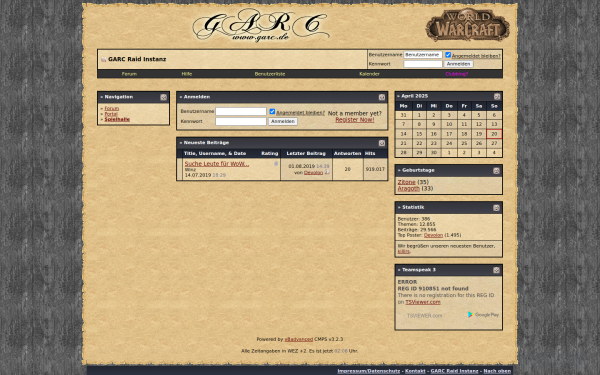Toggle Angemeldet bleiben in the Anmelden panel
Image resolution: width=600 pixels, height=375 pixels.
(272, 111)
